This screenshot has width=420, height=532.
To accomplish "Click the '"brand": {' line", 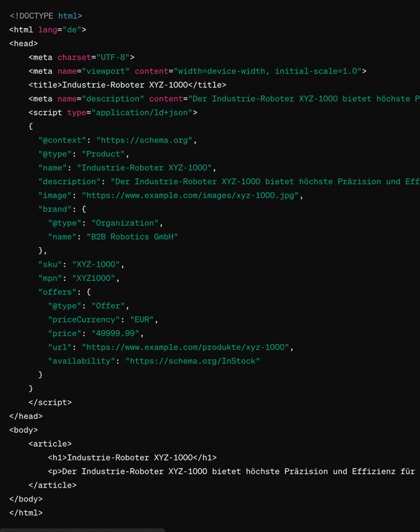I will point(62,210).
